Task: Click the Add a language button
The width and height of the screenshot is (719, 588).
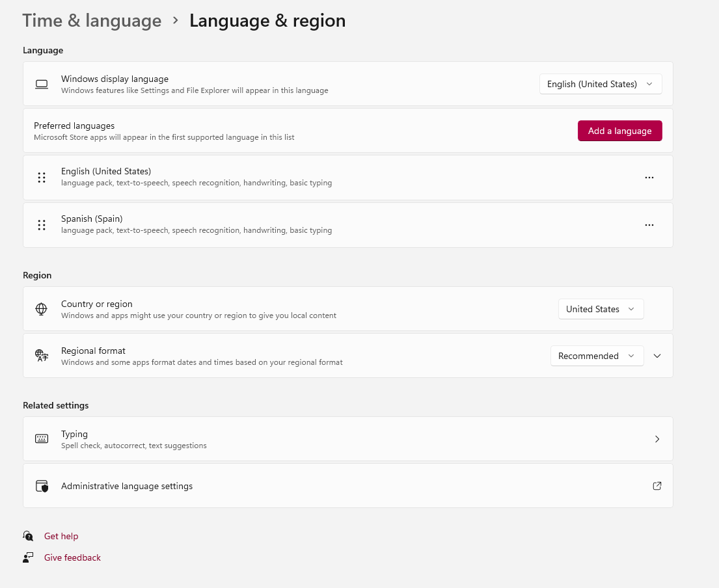Action: point(619,131)
